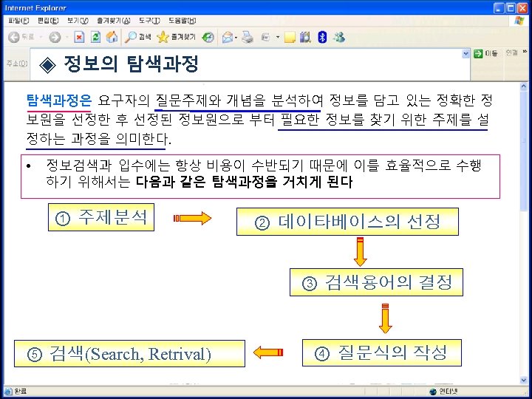This screenshot has width=532, height=399.
Task: Expand the Back button history dropdown
Action: click(x=41, y=37)
